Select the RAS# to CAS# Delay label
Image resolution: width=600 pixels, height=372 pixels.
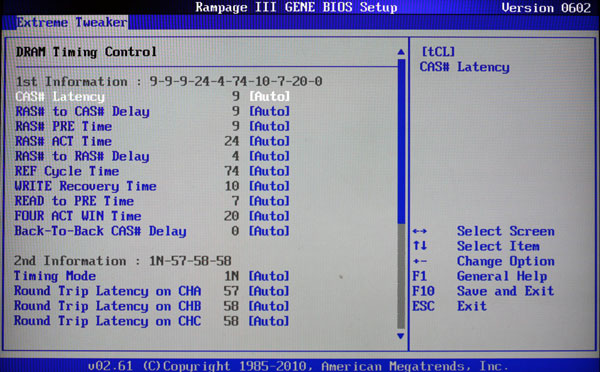tap(82, 111)
